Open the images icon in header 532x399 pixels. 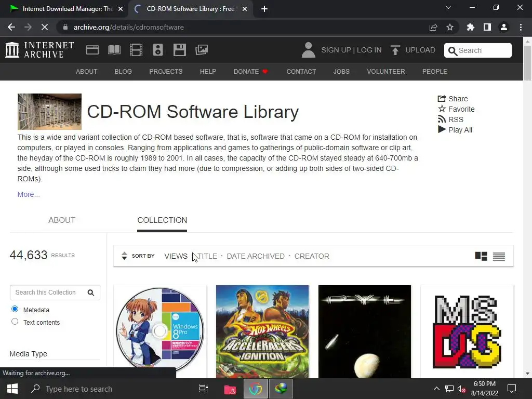[202, 50]
